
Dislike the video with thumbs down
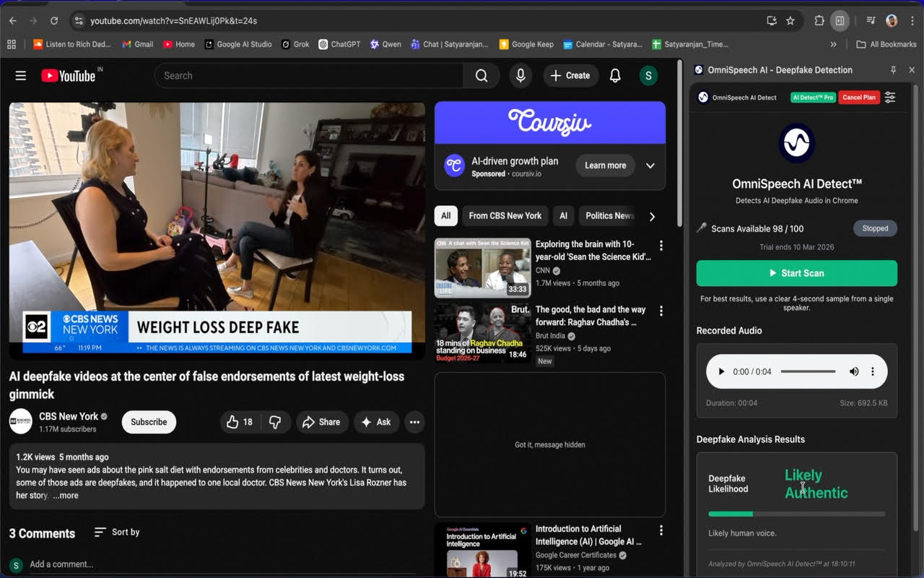(x=275, y=422)
